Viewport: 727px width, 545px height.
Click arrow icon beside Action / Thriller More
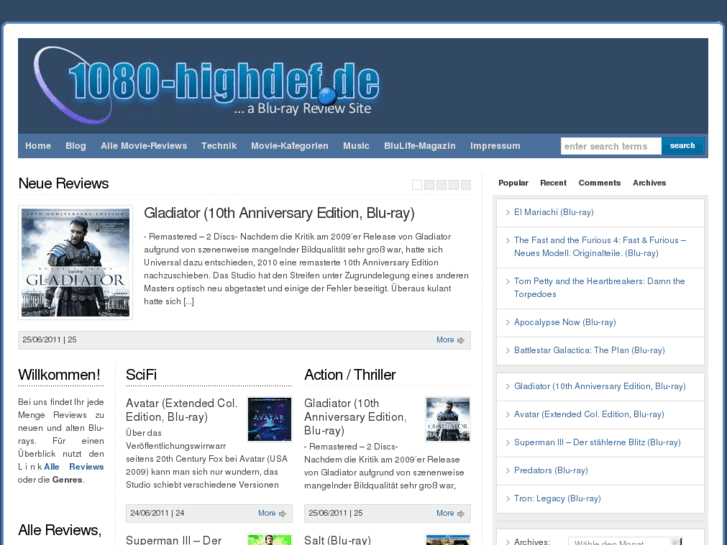[x=460, y=513]
